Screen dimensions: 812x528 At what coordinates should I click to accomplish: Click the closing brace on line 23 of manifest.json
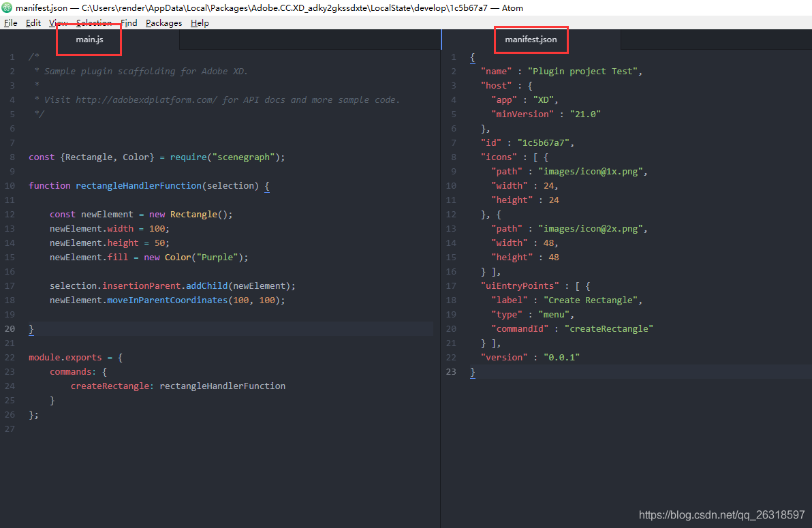(472, 371)
